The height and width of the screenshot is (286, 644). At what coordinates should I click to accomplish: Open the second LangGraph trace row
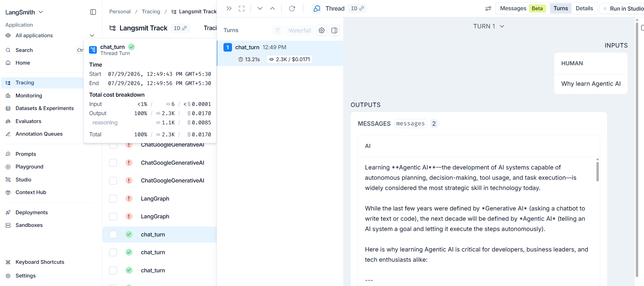[x=155, y=216]
